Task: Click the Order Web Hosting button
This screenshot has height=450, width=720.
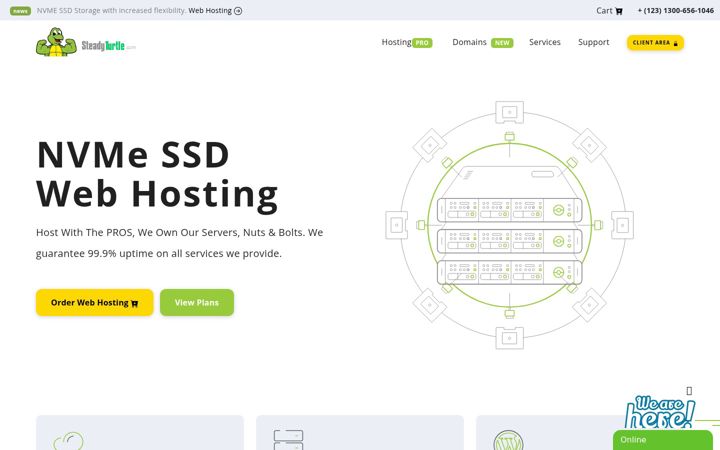Action: click(95, 303)
